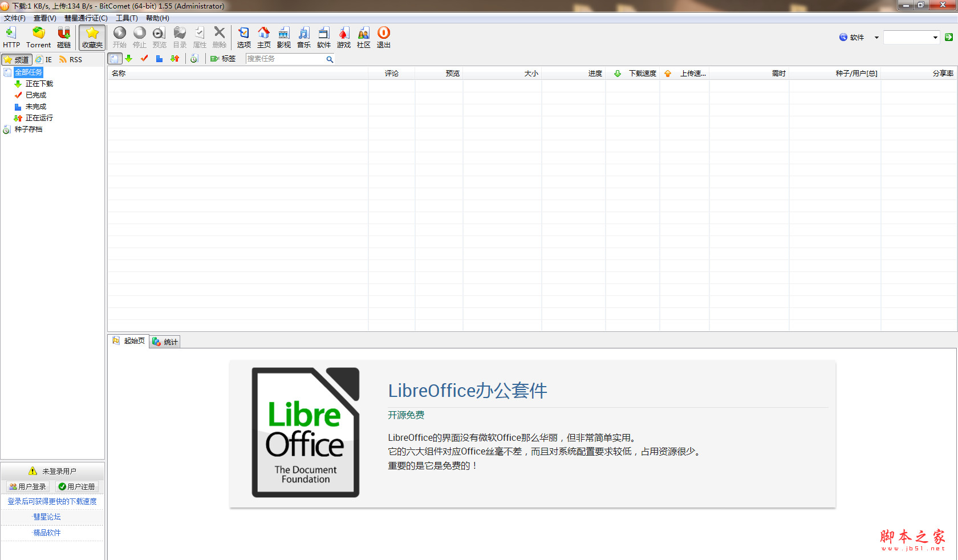Click the 目录 open directory icon
The height and width of the screenshot is (560, 958).
tap(180, 37)
